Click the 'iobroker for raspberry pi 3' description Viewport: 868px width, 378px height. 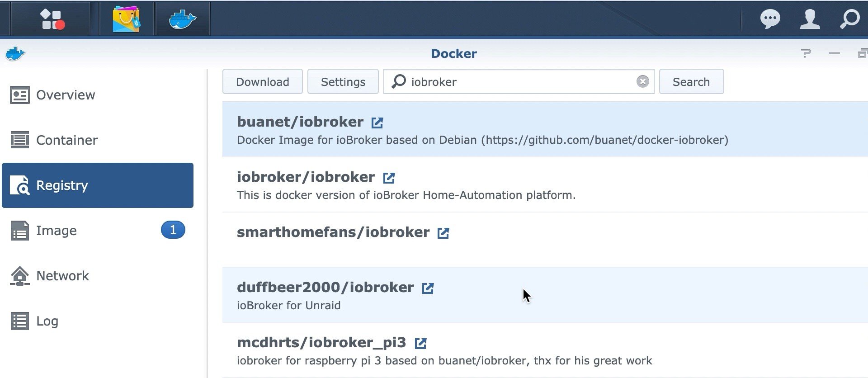coord(444,361)
